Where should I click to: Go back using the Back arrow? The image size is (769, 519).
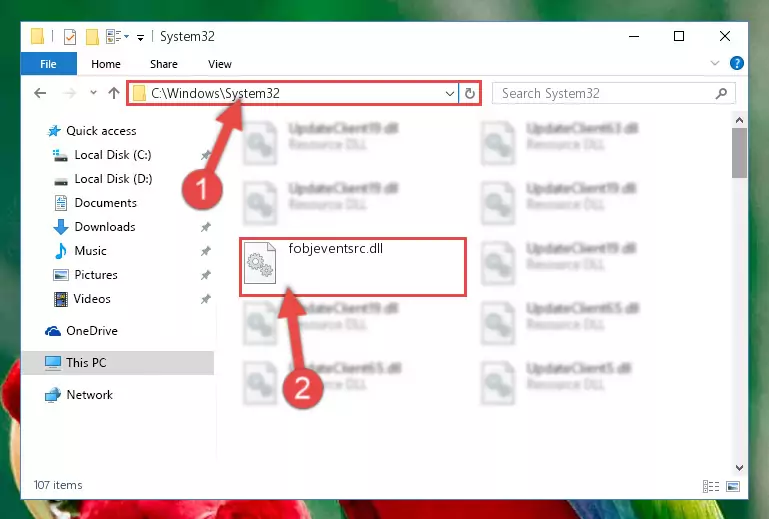pos(40,93)
